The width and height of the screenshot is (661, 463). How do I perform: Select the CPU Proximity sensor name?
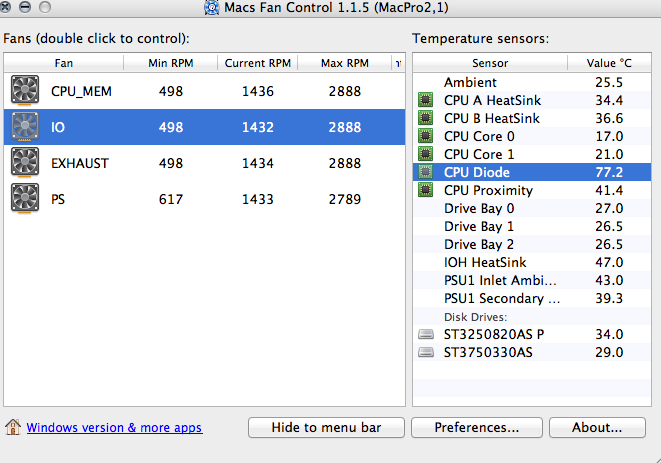(489, 191)
